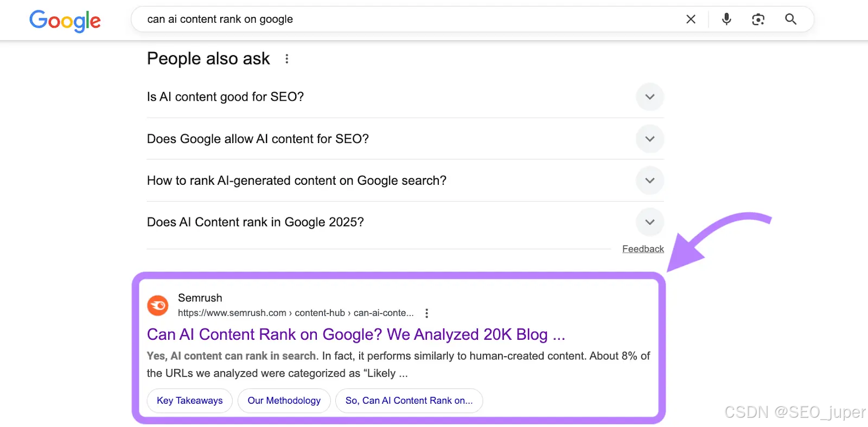Click 'How to rank AI-generated content on Google search?'
Viewport: 868px width, 427px height.
297,180
